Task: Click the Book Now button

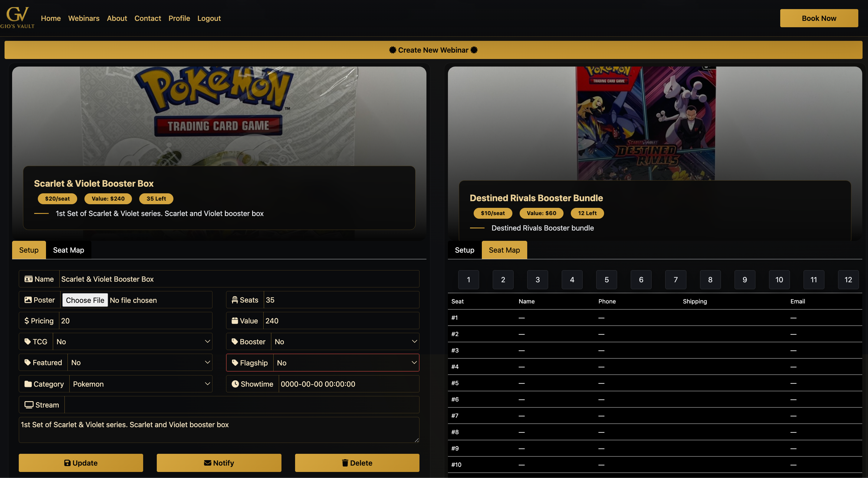Action: tap(818, 18)
